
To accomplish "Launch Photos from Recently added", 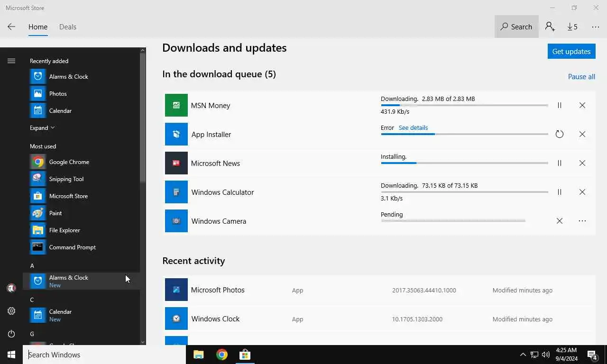I will pos(81,93).
